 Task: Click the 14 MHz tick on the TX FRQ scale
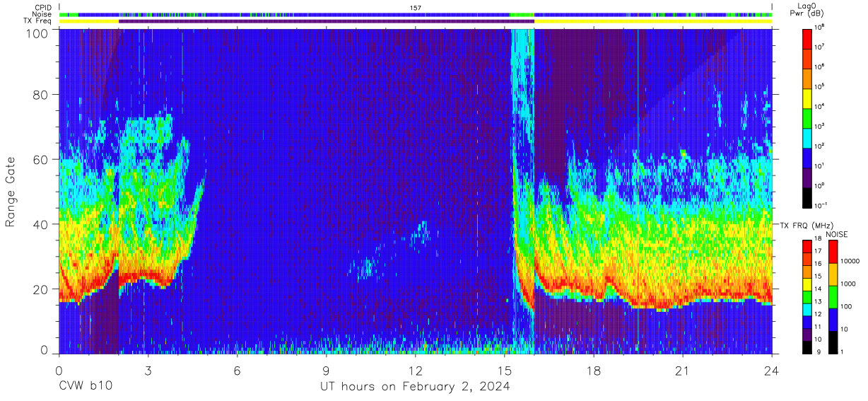819,289
